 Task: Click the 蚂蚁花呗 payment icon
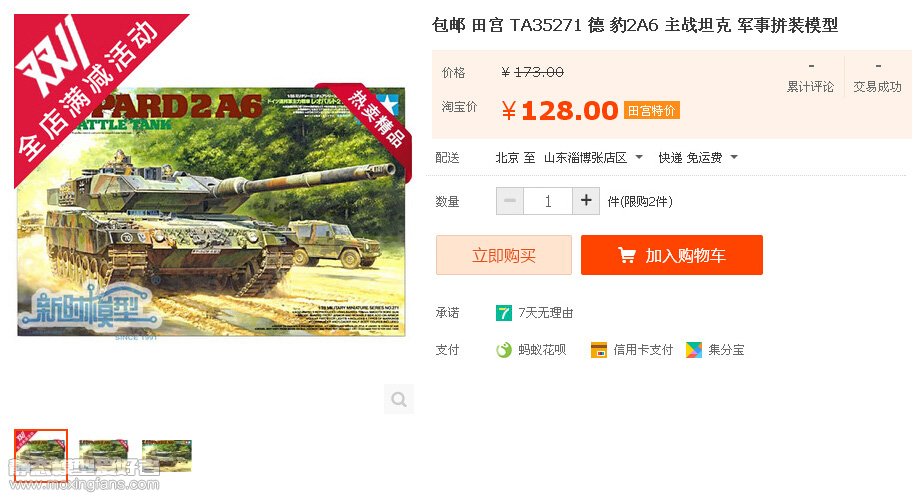[x=503, y=350]
